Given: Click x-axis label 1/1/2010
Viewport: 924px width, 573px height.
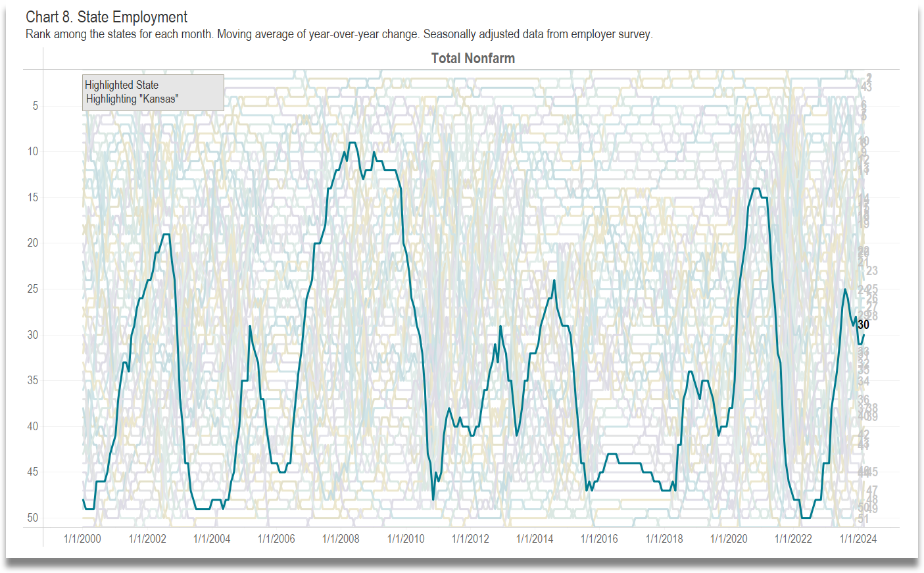Looking at the screenshot, I should 406,539.
